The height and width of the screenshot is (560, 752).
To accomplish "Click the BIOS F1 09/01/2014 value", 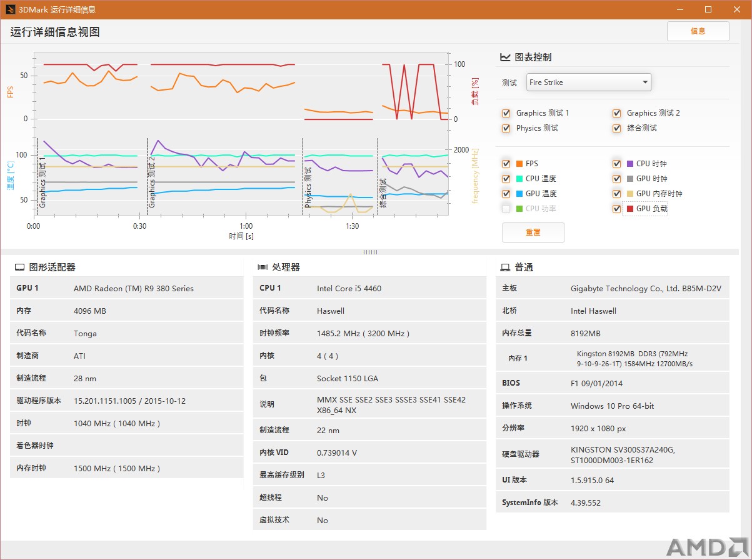I will pyautogui.click(x=596, y=383).
